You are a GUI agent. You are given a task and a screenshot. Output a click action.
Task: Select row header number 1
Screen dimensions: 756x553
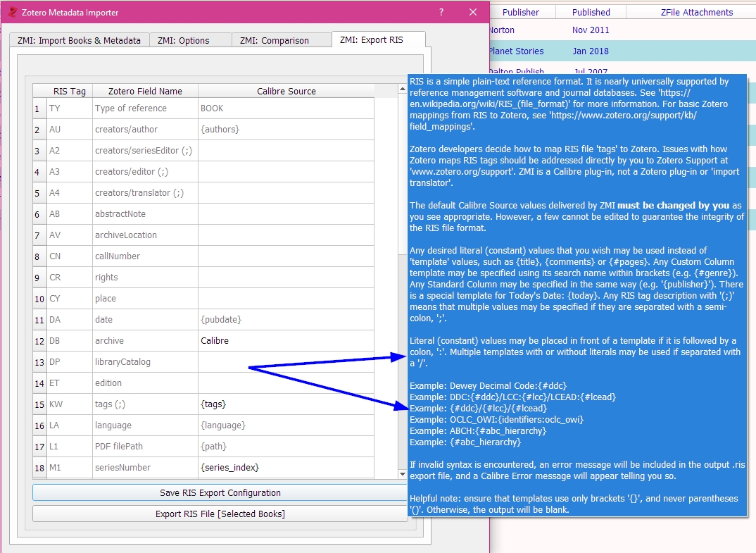coord(39,108)
